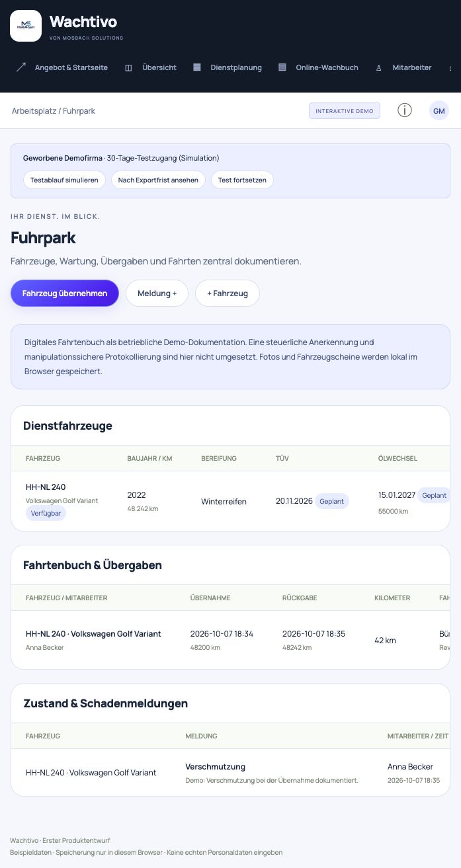Screen dimensions: 461x868
Task: Click the calendar icon beside Dienstplanung
Action: (x=197, y=67)
